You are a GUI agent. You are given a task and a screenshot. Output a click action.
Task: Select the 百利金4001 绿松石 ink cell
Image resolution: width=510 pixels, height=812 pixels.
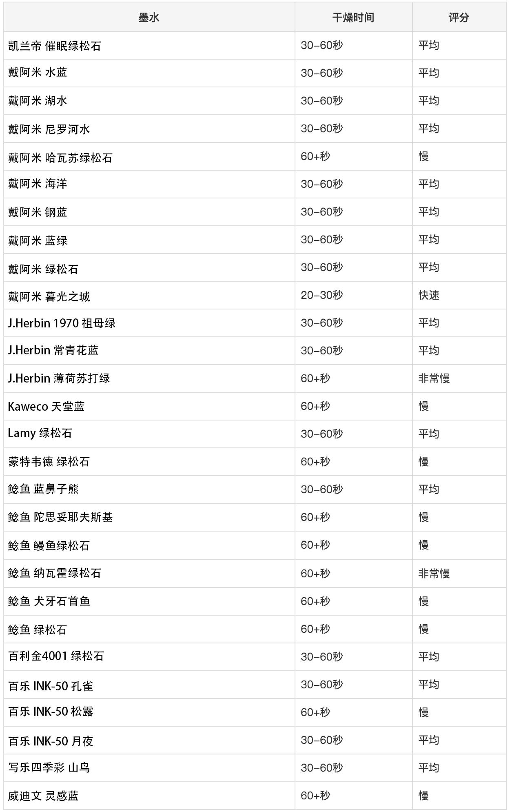pos(56,656)
